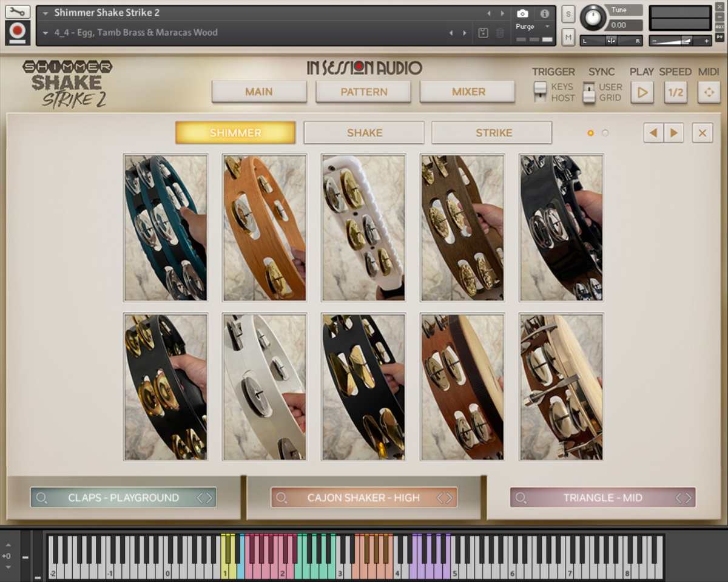Choose the brown headed tambourine with black rim
This screenshot has width=728, height=582.
[x=462, y=387]
